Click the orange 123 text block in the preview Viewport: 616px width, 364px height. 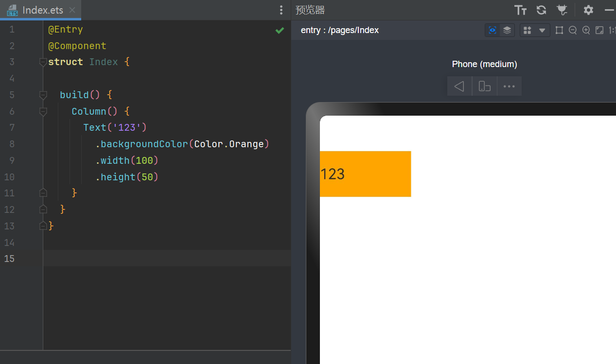365,174
